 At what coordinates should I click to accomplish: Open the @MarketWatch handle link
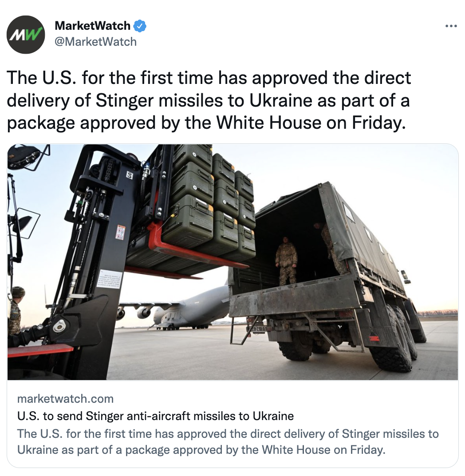coord(95,42)
